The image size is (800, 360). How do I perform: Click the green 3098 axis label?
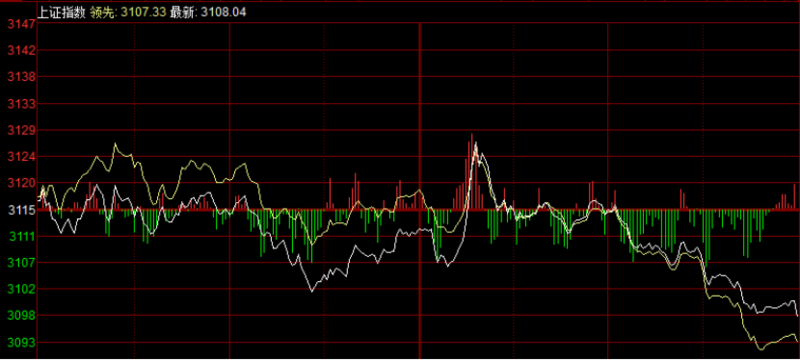pos(21,316)
